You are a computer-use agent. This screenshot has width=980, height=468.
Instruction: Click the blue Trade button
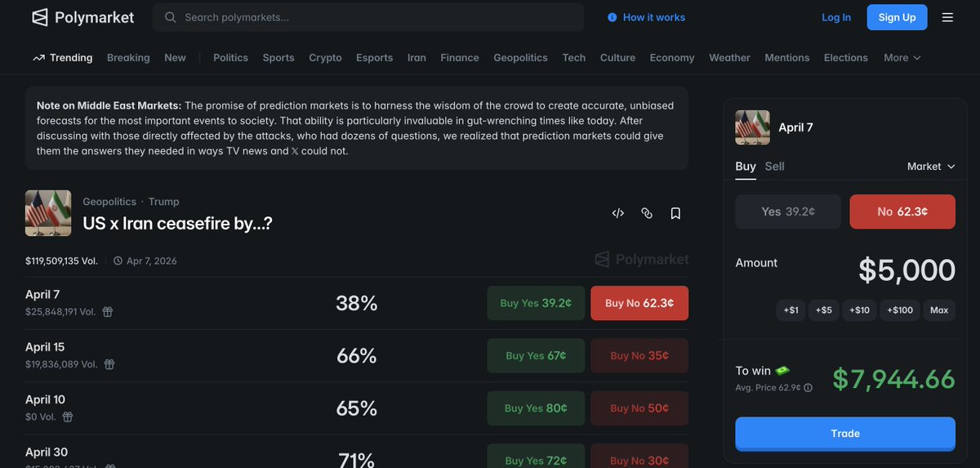pyautogui.click(x=845, y=434)
